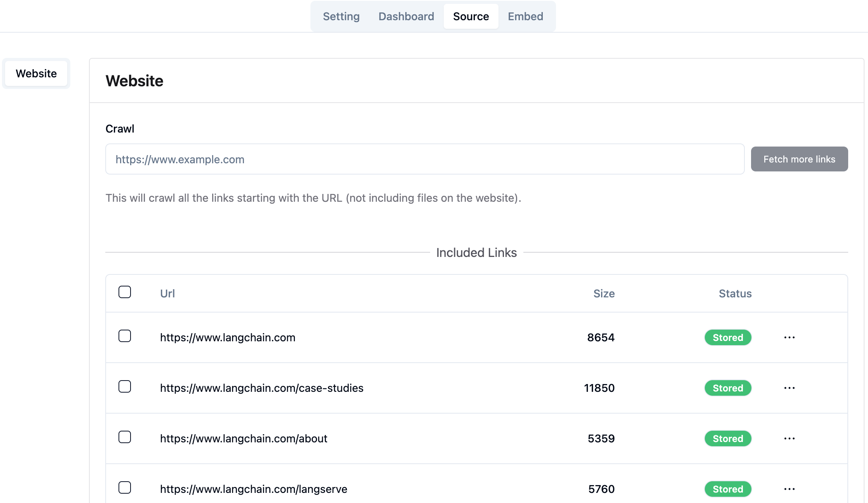Select all links with the header checkbox
Screen dimensions: 868x503
[125, 292]
